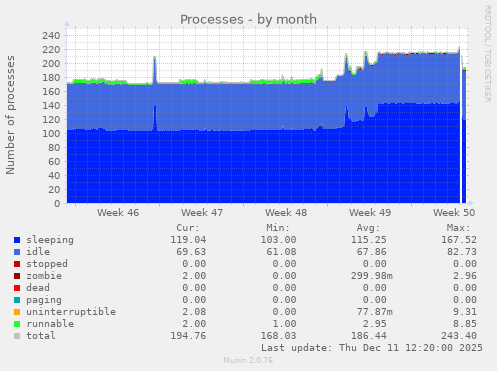Viewport: 497px width, 371px height.
Task: Click the 'Number of processes' axis label
Action: pos(10,115)
